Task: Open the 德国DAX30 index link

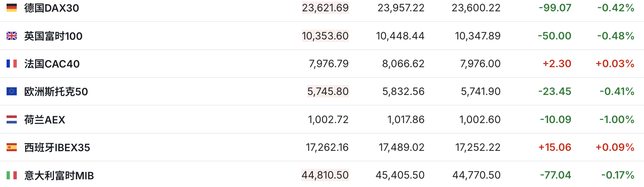Action: (x=51, y=8)
